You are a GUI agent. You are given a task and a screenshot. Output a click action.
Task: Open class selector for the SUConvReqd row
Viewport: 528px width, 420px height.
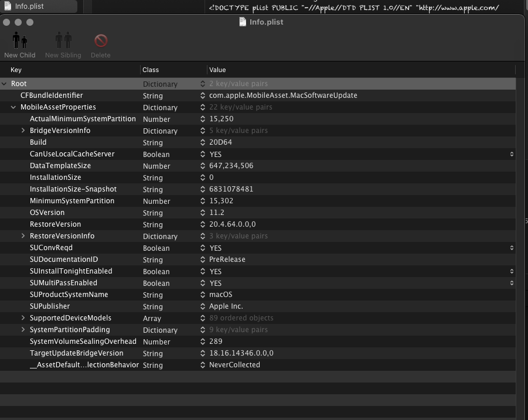[202, 248]
